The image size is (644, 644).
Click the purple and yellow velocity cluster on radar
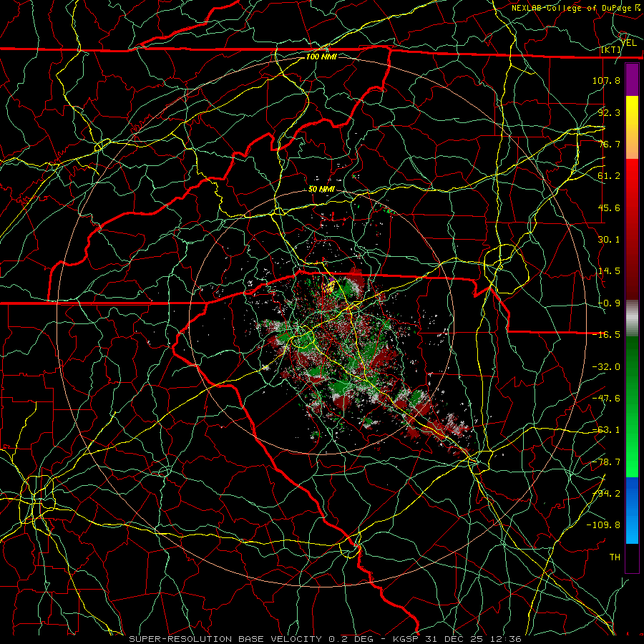(329, 285)
